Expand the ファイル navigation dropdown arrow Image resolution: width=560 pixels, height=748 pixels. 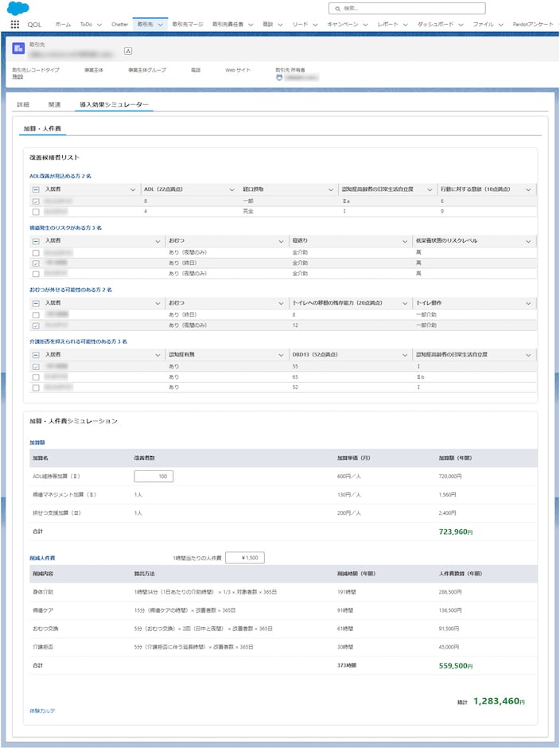[x=501, y=25]
